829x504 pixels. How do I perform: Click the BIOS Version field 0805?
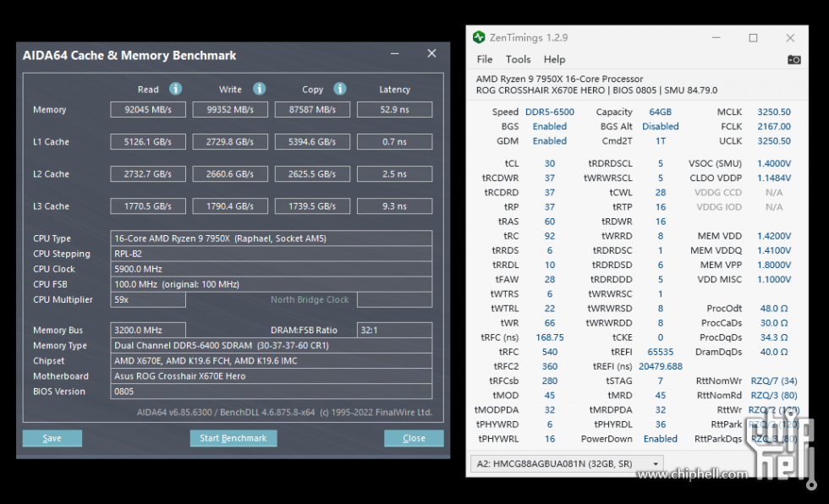coord(272,392)
